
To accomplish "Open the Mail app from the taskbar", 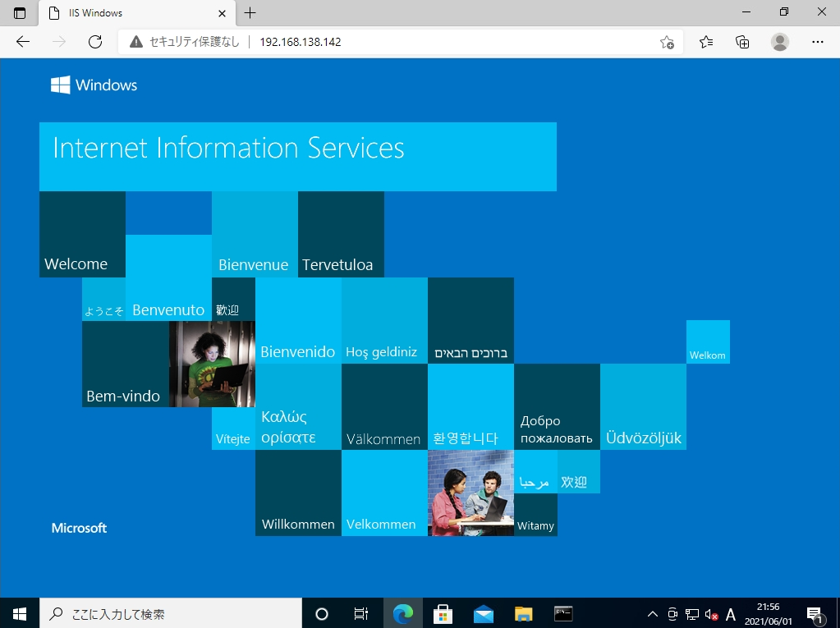I will (x=483, y=613).
